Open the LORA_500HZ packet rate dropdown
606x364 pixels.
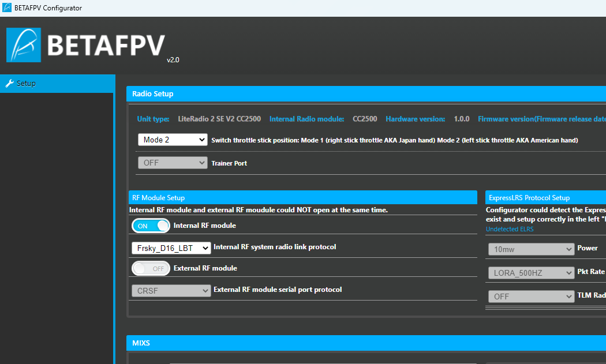(531, 273)
